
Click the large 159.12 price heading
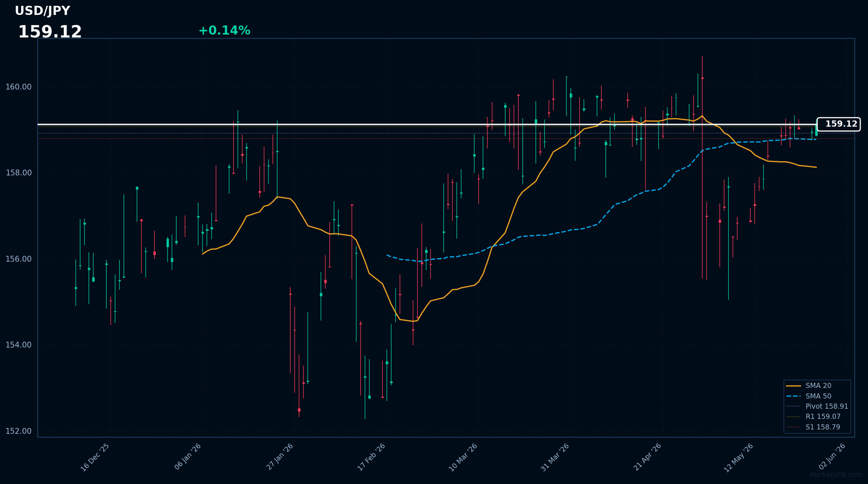pyautogui.click(x=50, y=32)
